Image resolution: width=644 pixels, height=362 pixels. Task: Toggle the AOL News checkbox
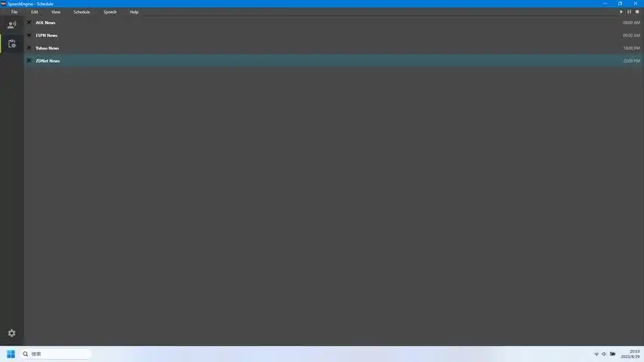tap(29, 23)
